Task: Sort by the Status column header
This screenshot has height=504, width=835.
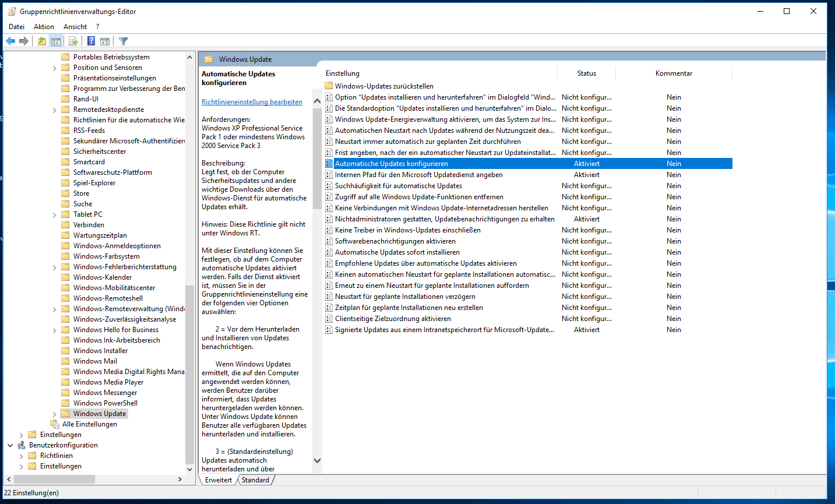Action: tap(587, 73)
